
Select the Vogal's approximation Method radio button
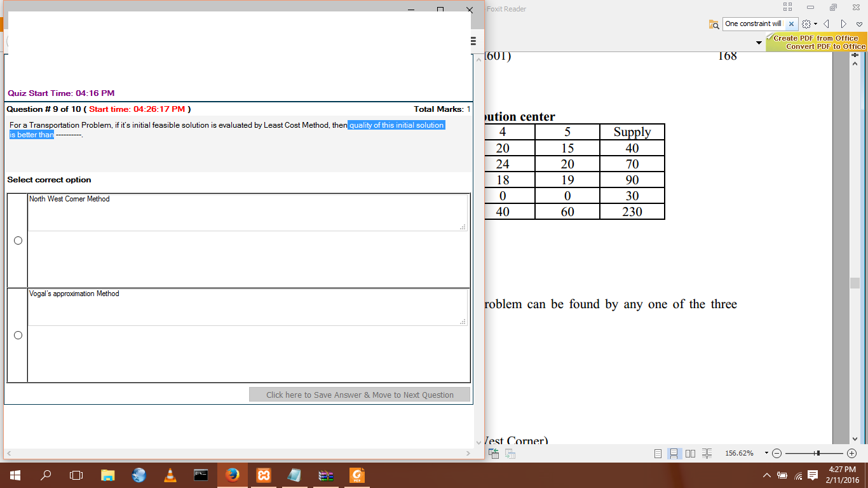[x=18, y=335]
